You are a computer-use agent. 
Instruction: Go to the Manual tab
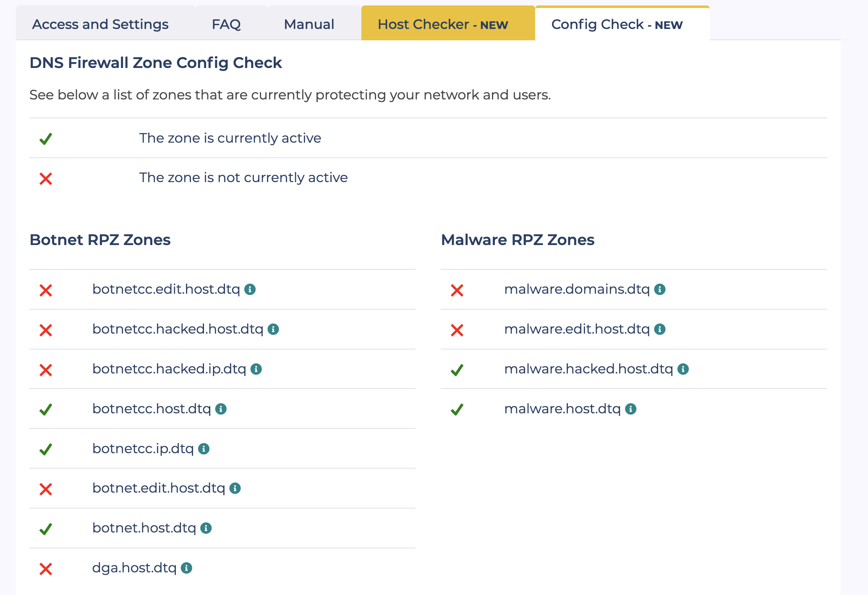[309, 24]
